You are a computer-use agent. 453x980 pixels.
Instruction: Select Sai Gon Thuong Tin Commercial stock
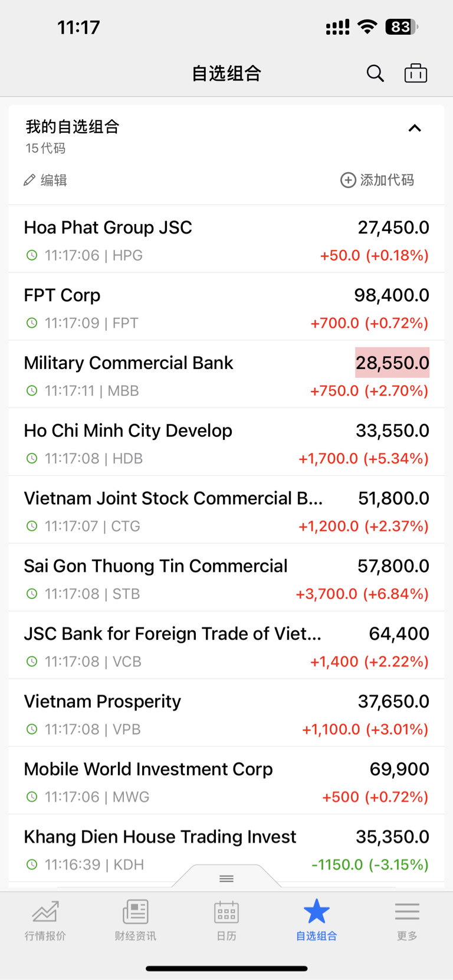pos(226,578)
